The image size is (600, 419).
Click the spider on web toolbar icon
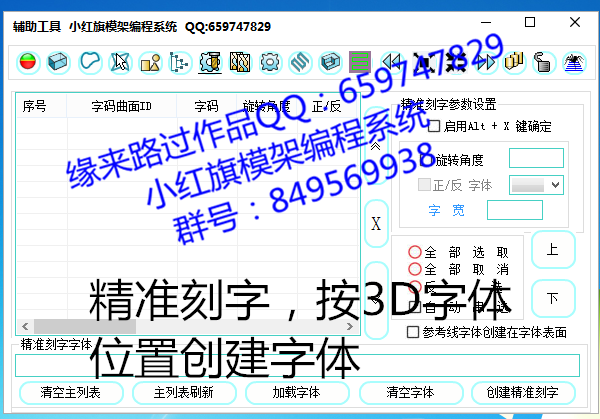pos(574,62)
